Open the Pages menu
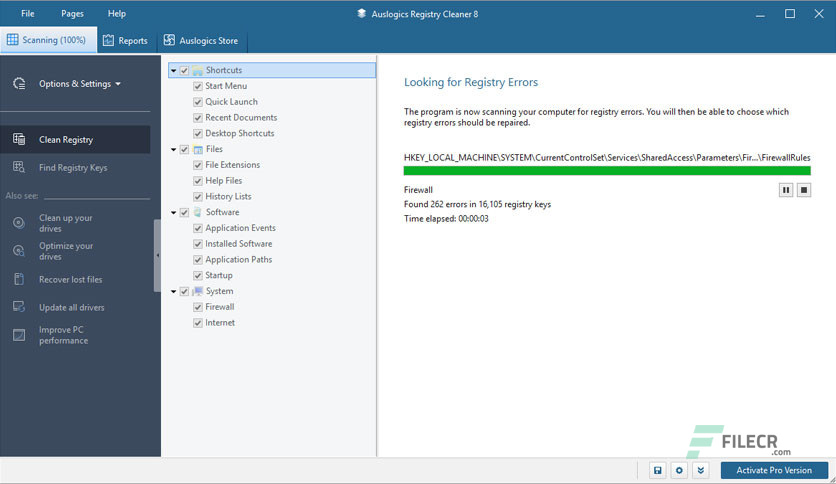The image size is (836, 484). pos(72,13)
